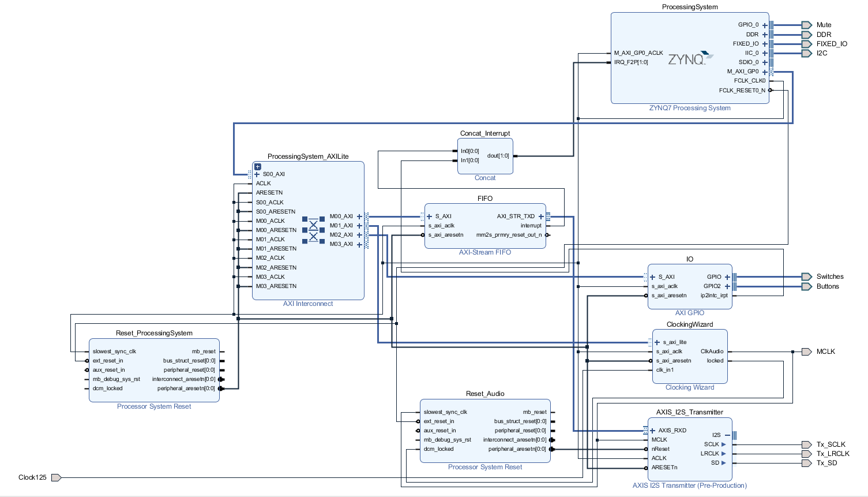
Task: Select the Clock125 input port
Action: 57,477
